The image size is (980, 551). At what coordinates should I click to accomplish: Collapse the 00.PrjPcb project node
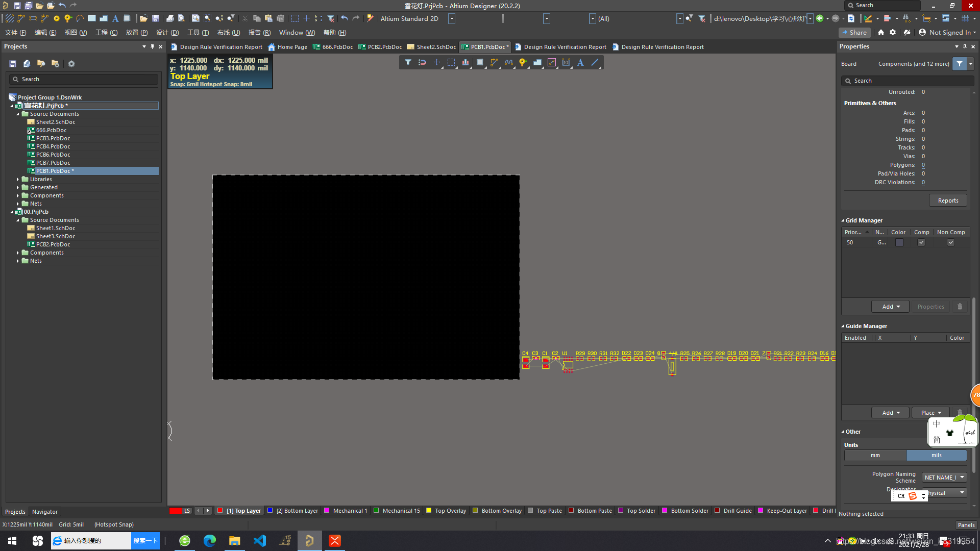coord(12,212)
